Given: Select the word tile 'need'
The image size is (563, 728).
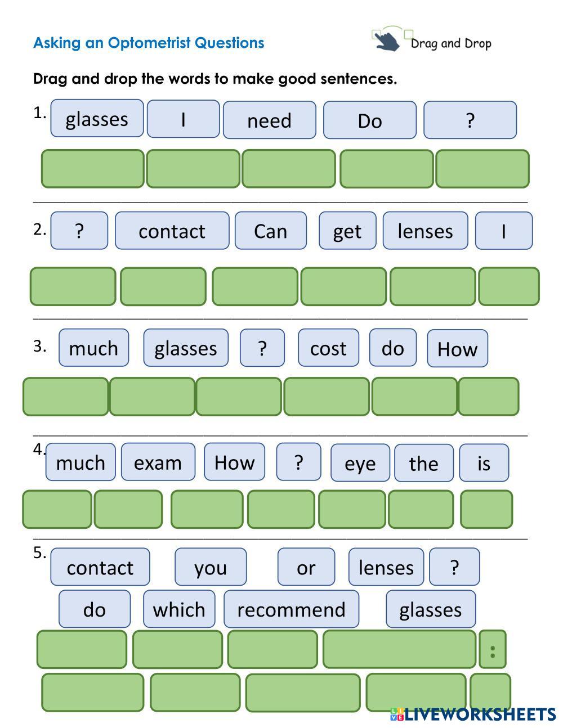Looking at the screenshot, I should (x=269, y=120).
